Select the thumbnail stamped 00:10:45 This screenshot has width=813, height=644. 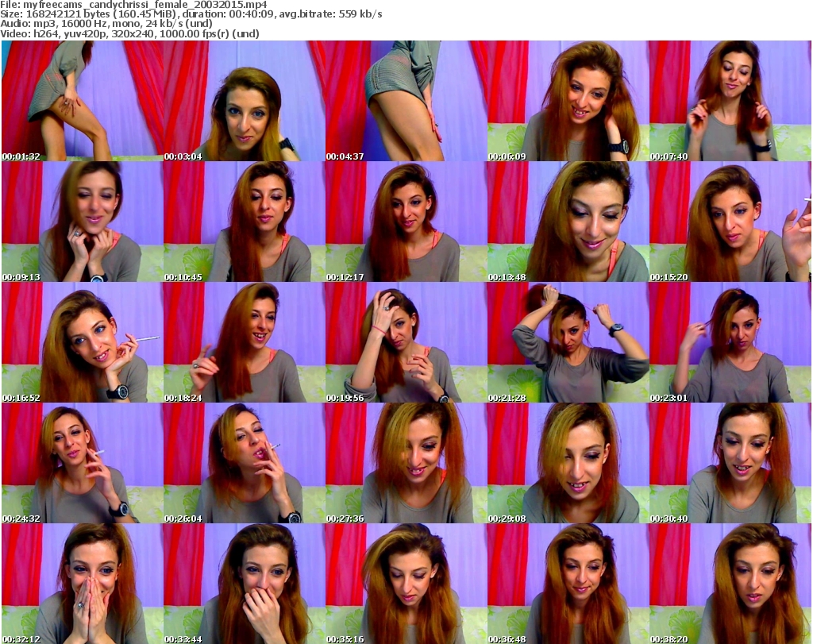pyautogui.click(x=245, y=222)
